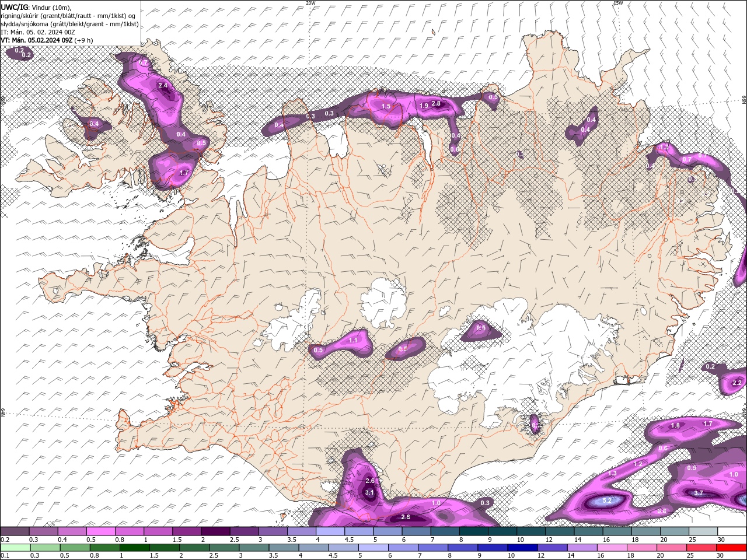This screenshot has width=747, height=560.
Task: Click the 2.4 snowfall value over the Westfjords
Action: click(163, 86)
